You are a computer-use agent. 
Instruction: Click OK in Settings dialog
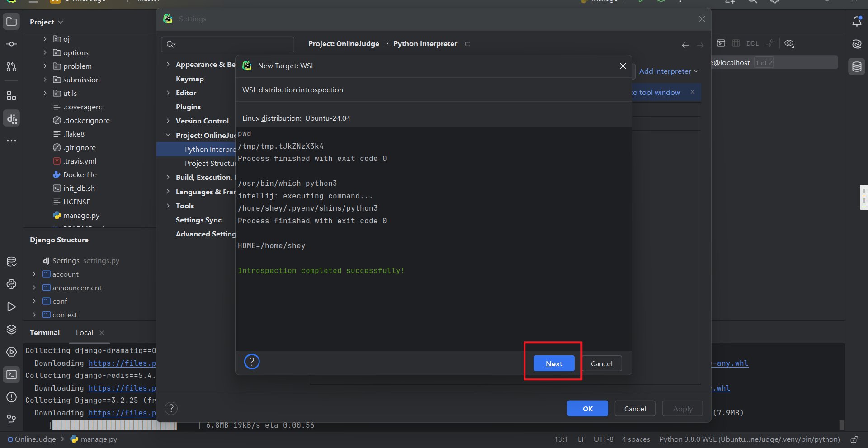[587, 409]
